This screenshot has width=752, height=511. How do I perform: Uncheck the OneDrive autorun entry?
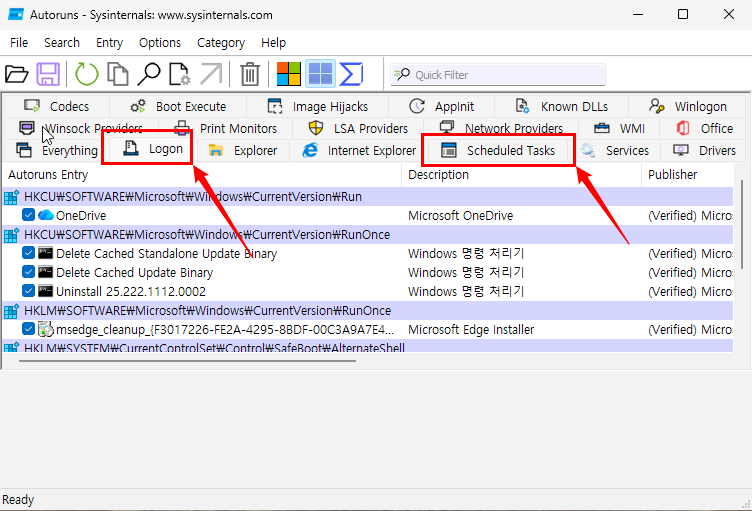pos(29,215)
